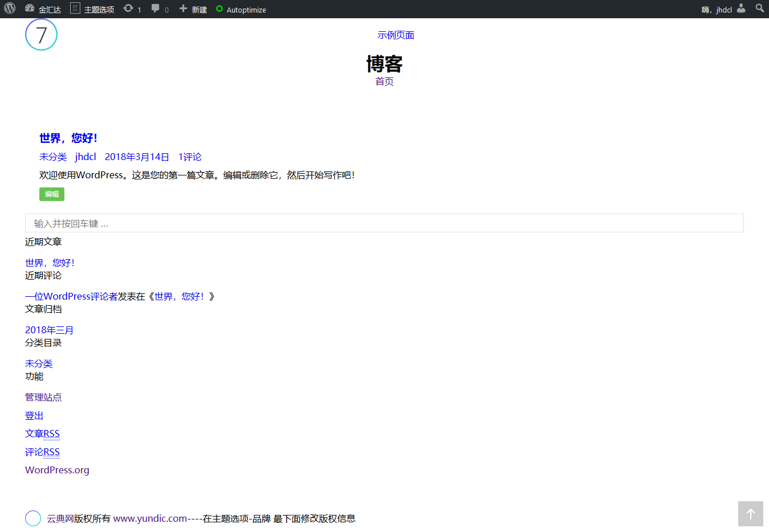Image resolution: width=769 pixels, height=532 pixels.
Task: Click the green 编辑 button
Action: coord(51,194)
